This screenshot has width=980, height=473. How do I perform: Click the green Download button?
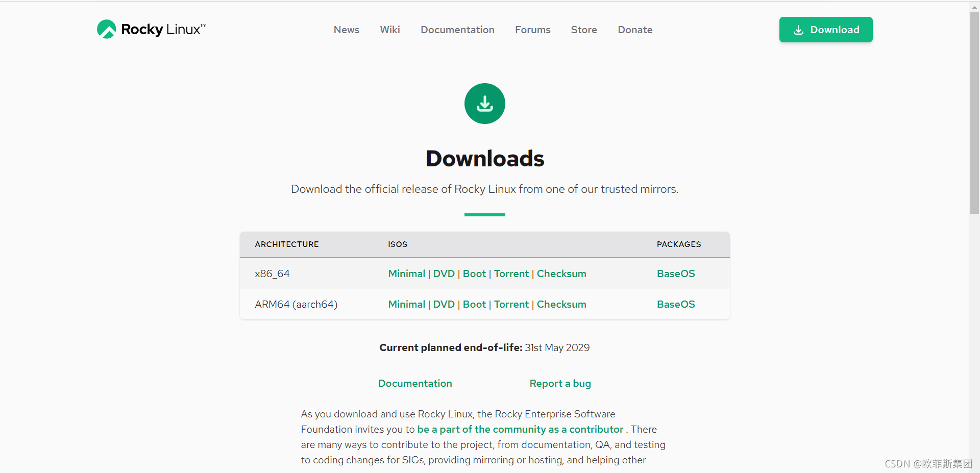826,30
